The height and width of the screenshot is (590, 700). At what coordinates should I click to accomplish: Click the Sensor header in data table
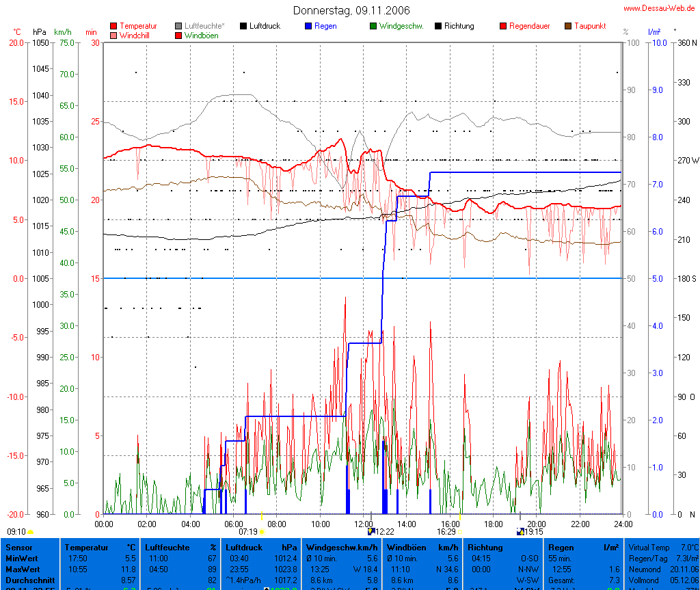pyautogui.click(x=19, y=548)
